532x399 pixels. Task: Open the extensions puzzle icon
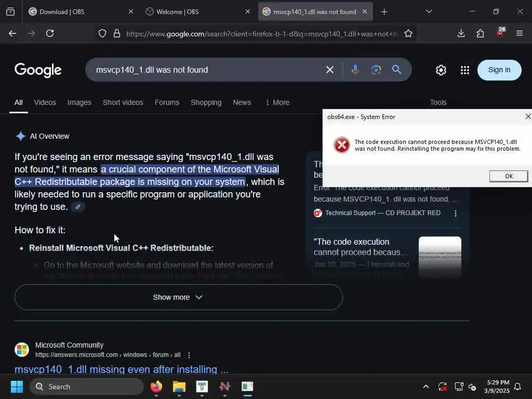point(480,33)
